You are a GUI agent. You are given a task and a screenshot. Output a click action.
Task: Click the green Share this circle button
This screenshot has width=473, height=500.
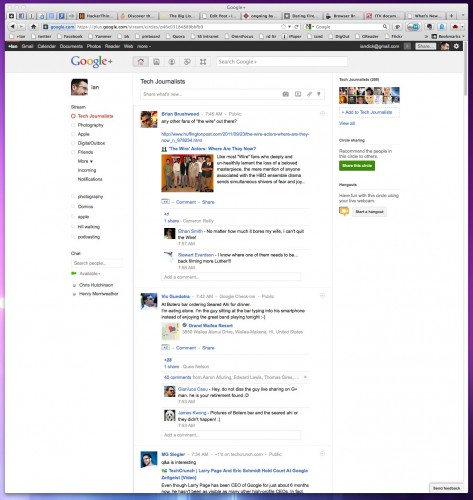coord(357,166)
